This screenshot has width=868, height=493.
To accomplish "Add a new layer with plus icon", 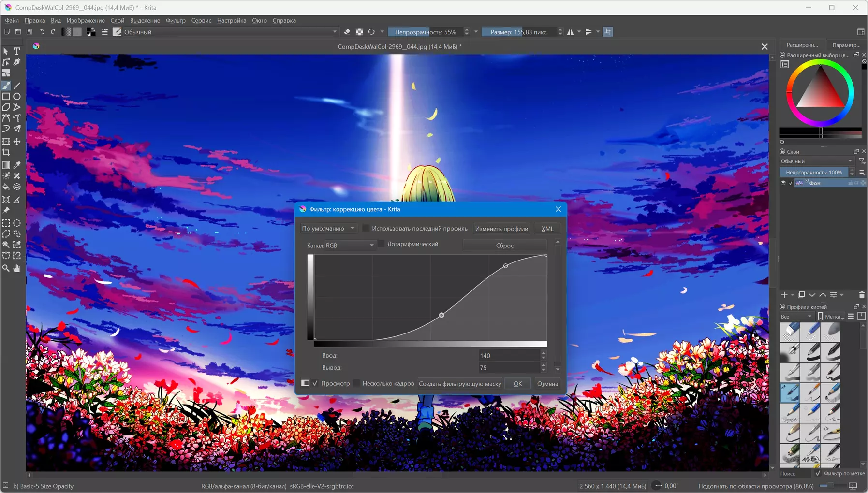I will 784,295.
